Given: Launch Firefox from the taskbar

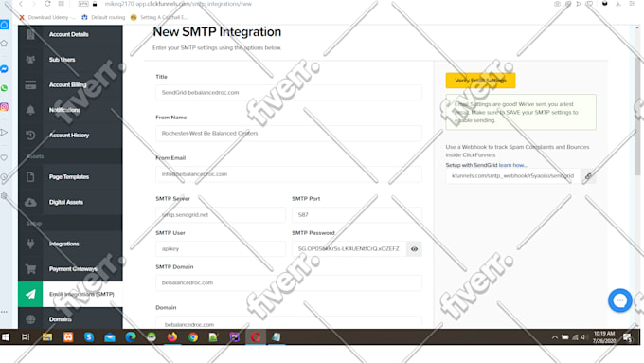Looking at the screenshot, I should point(172,337).
